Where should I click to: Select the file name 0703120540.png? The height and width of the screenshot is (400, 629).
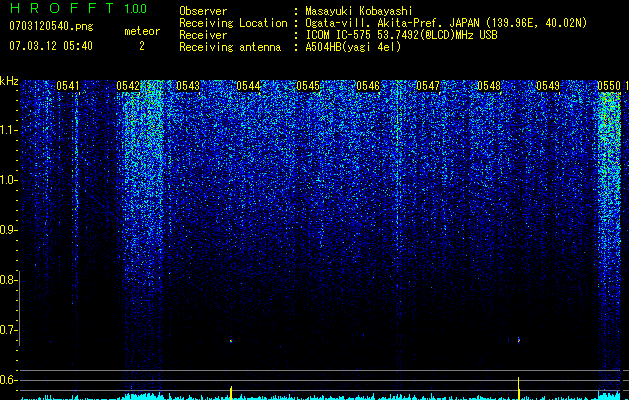point(51,27)
